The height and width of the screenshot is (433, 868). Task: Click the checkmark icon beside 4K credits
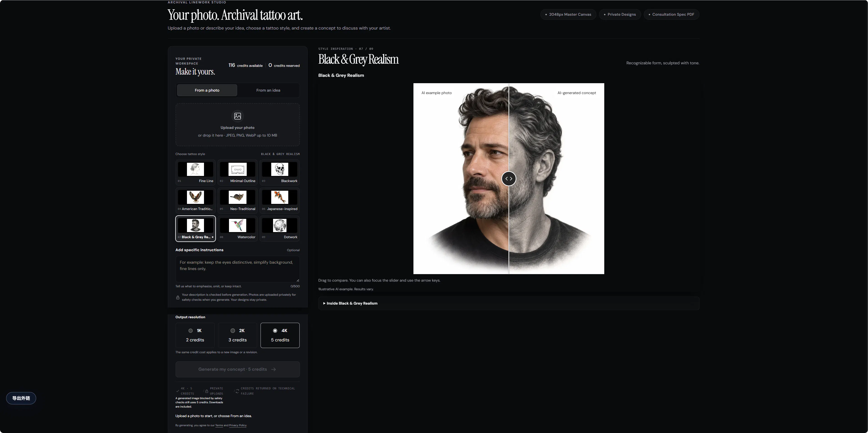178,391
